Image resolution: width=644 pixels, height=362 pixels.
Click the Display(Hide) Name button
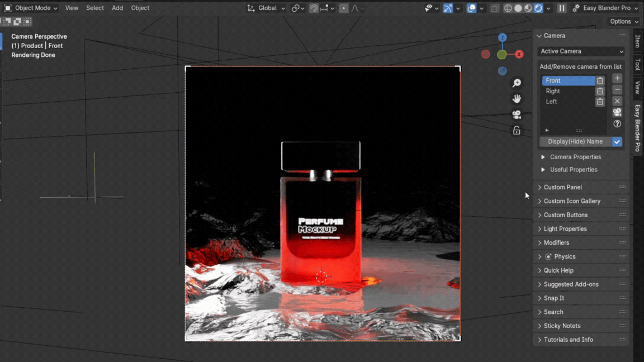click(575, 142)
